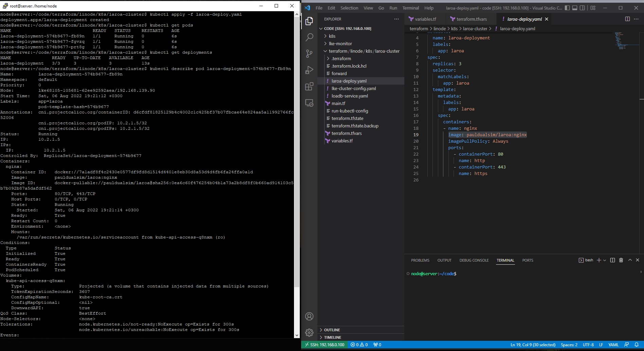Change encoding via UTF-8 status item
The image size is (644, 351).
588,345
